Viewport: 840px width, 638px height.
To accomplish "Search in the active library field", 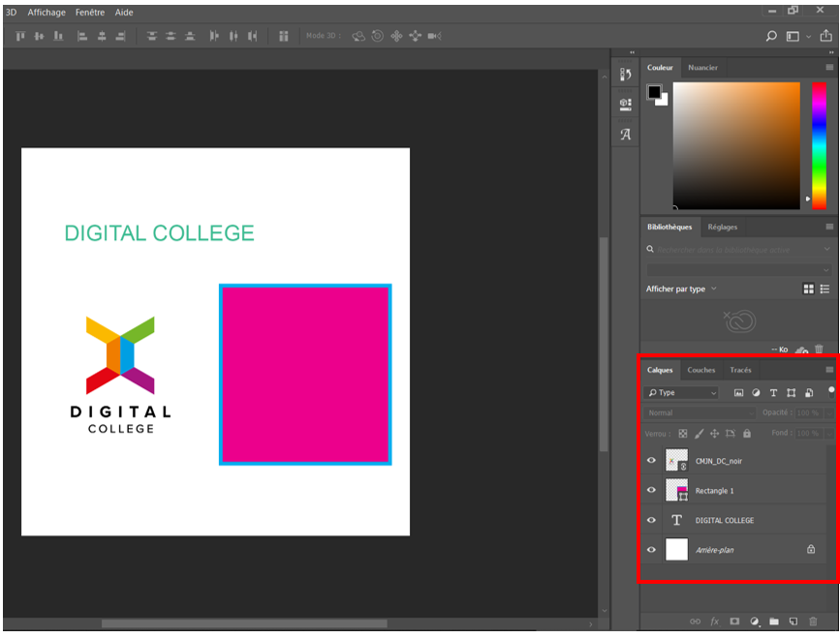I will click(738, 250).
